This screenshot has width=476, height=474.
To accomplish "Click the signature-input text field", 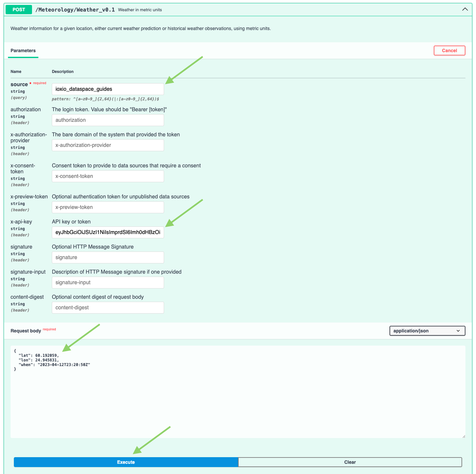I will (x=108, y=283).
